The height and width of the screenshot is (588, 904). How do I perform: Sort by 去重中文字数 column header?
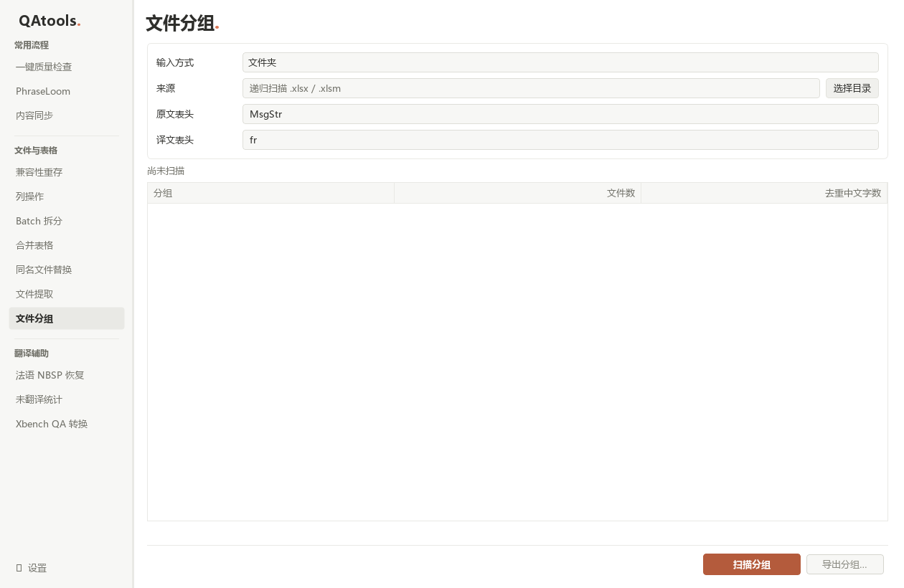(764, 193)
